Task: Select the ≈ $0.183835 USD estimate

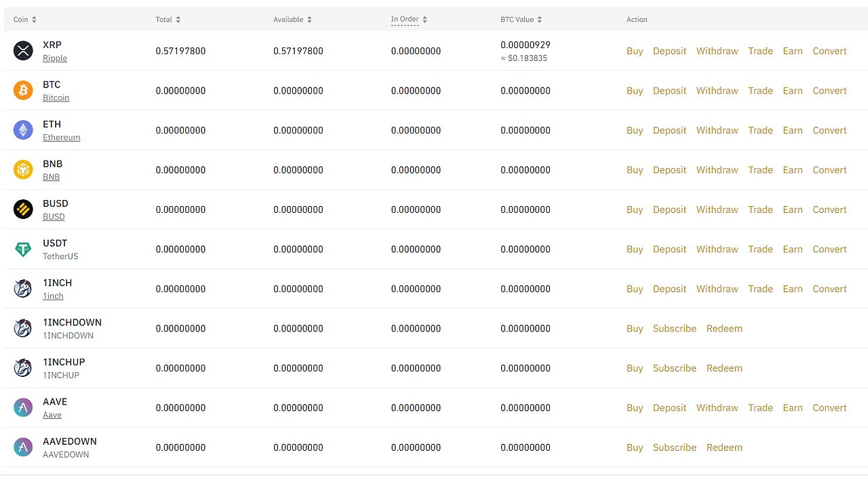Action: [524, 58]
